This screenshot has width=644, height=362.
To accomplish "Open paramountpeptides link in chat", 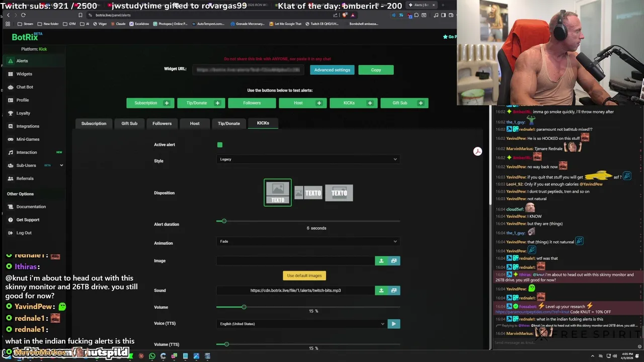I will (x=532, y=312).
